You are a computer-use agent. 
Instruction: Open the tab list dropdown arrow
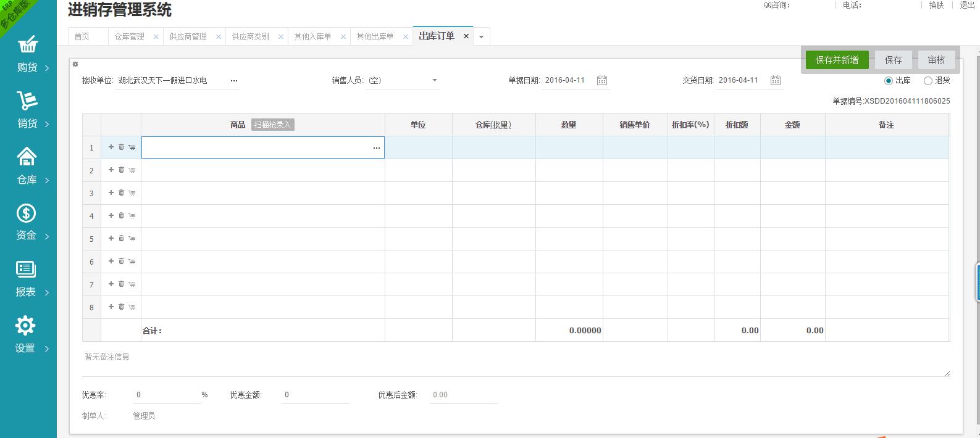click(x=481, y=37)
